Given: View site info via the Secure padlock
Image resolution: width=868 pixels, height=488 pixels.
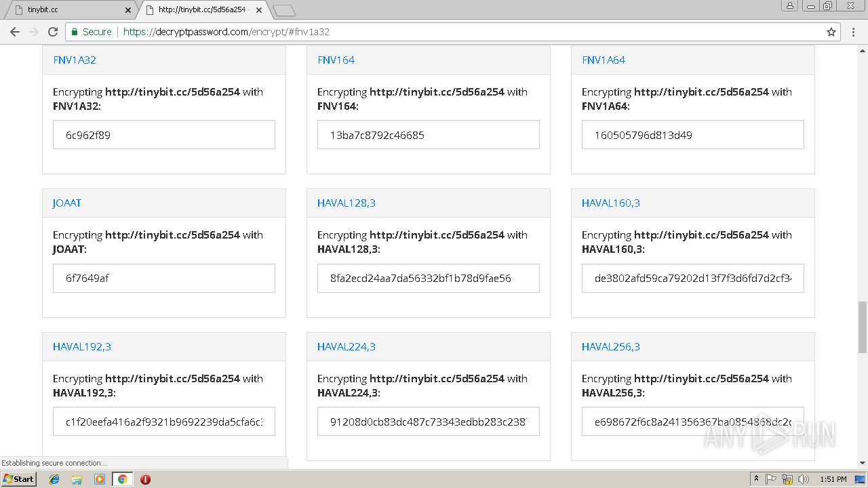Looking at the screenshot, I should pyautogui.click(x=92, y=32).
